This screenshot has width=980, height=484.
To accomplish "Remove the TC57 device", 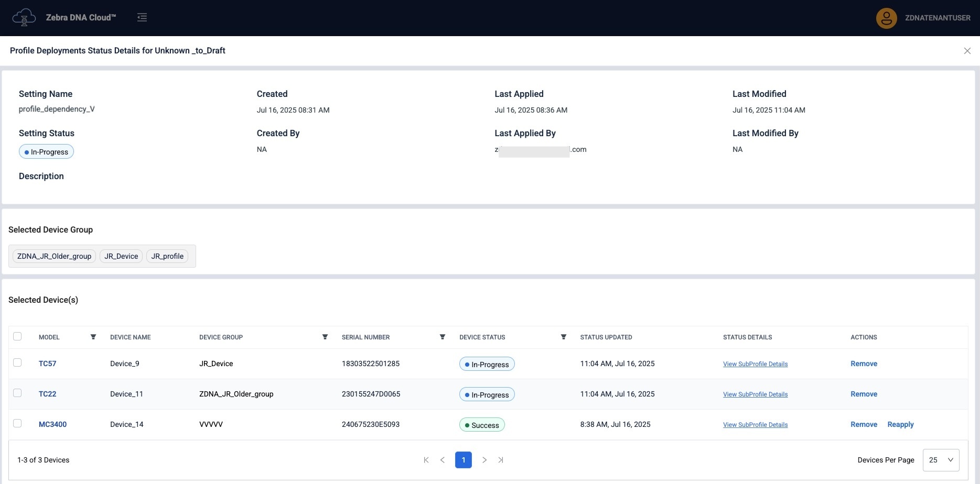I will click(864, 364).
